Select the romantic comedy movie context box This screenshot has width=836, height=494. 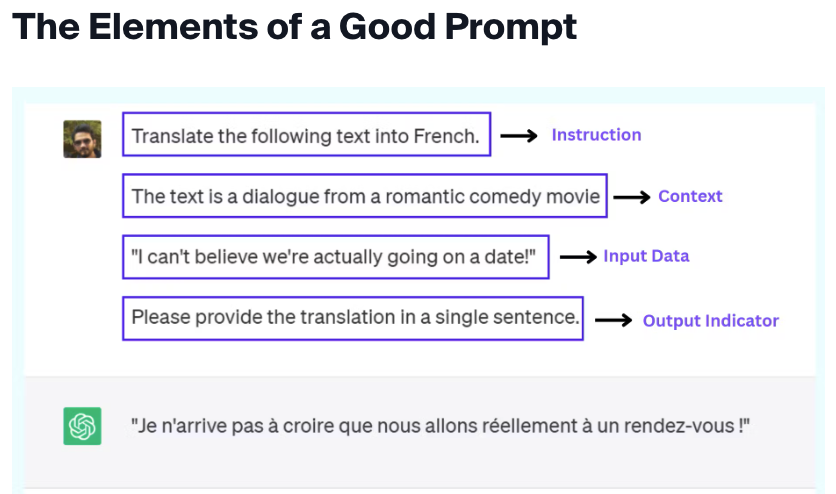coord(365,196)
